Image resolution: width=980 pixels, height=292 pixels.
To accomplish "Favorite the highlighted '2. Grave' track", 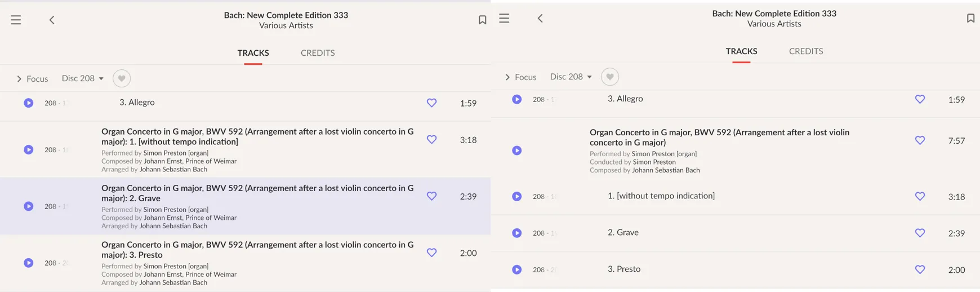I will click(431, 196).
